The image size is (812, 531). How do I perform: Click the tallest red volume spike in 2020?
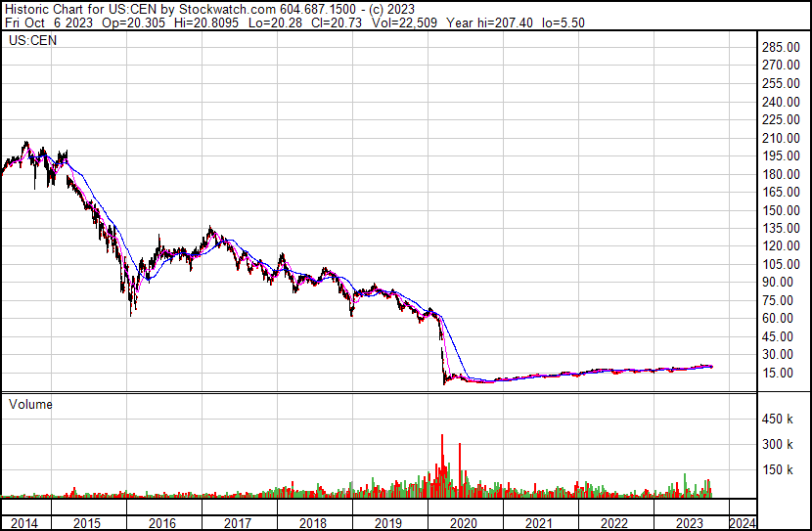coord(442,465)
